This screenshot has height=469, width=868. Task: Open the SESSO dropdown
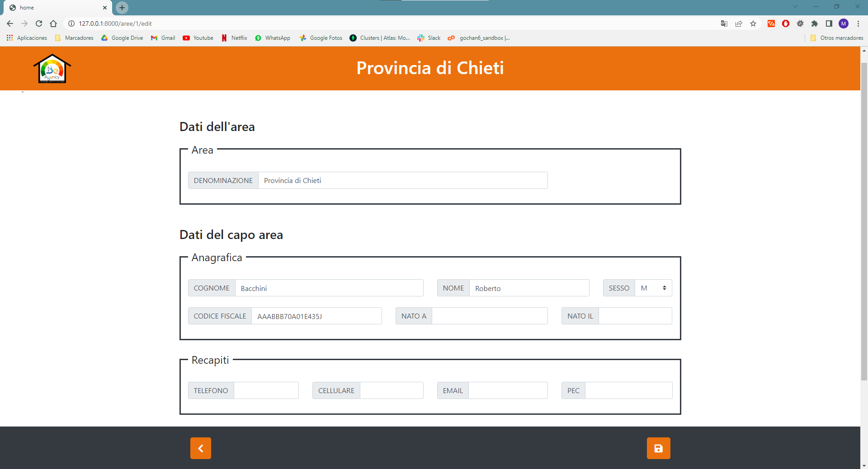click(653, 288)
